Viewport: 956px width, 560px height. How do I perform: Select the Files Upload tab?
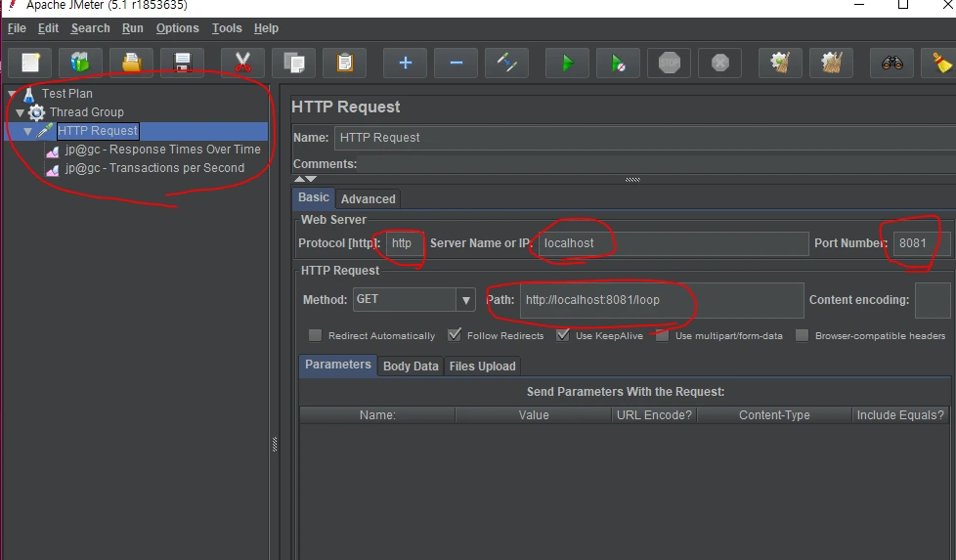point(482,366)
